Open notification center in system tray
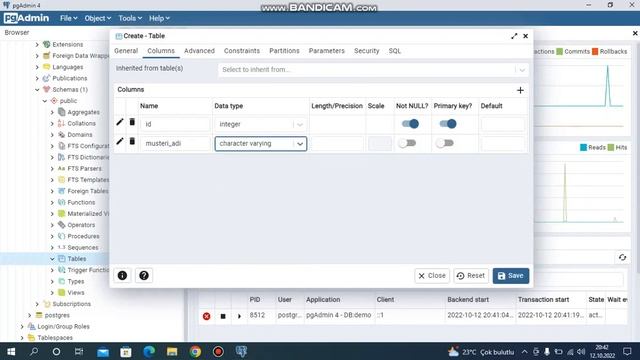 point(627,351)
